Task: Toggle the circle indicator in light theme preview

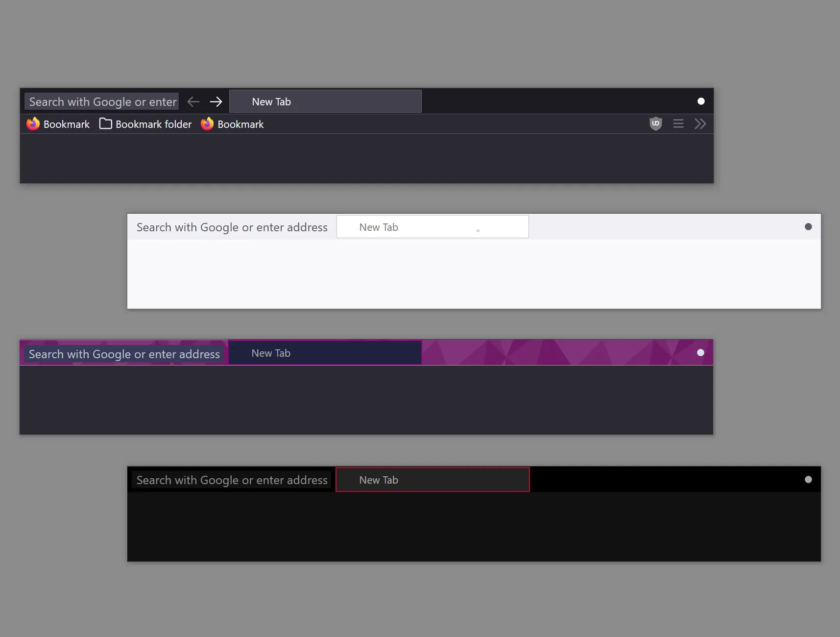Action: [x=808, y=226]
